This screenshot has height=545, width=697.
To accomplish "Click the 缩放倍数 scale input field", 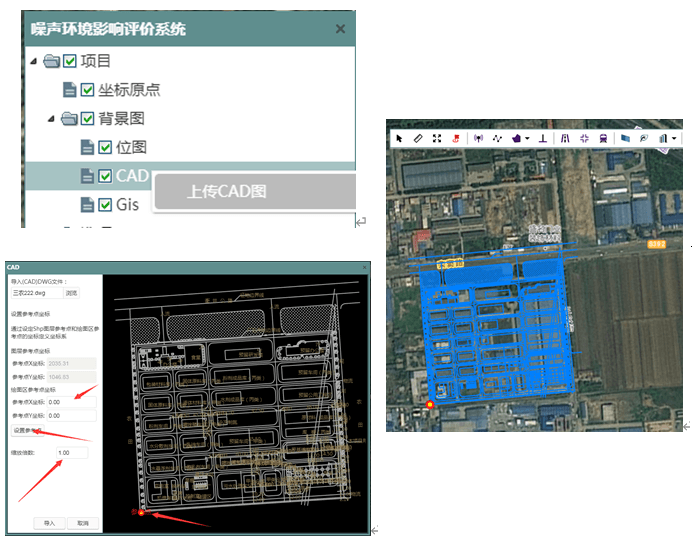I will coord(71,453).
